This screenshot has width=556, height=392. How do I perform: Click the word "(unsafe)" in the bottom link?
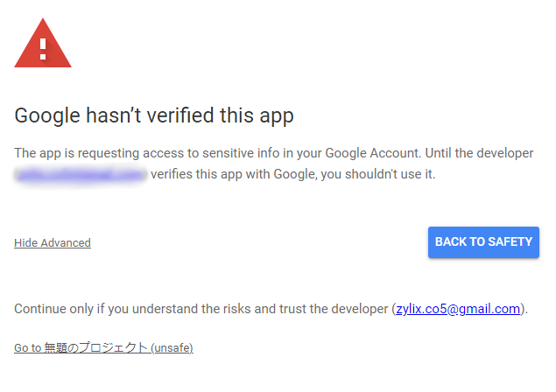(172, 347)
